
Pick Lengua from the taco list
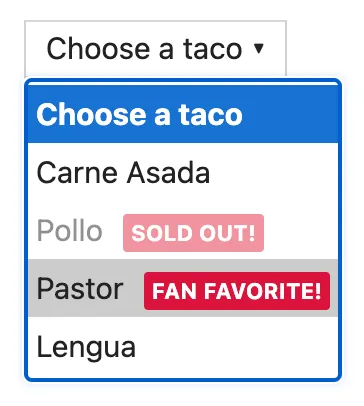[183, 347]
